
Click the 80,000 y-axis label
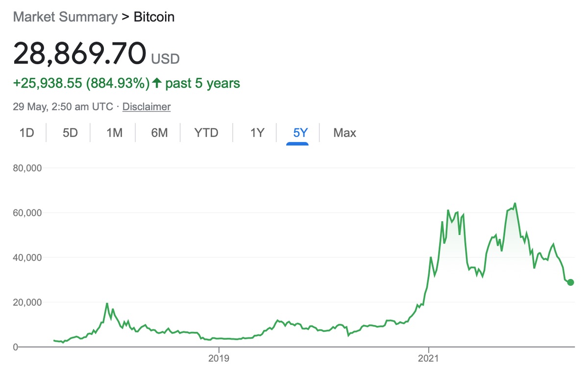click(28, 168)
